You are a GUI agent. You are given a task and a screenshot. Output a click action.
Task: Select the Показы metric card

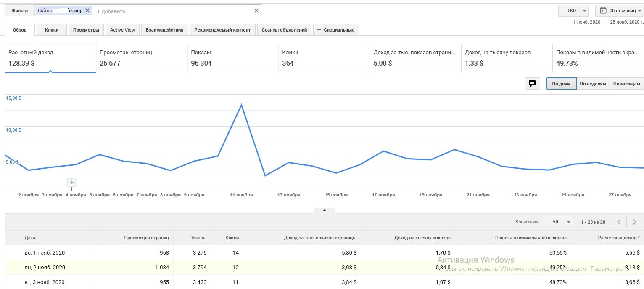[232, 58]
